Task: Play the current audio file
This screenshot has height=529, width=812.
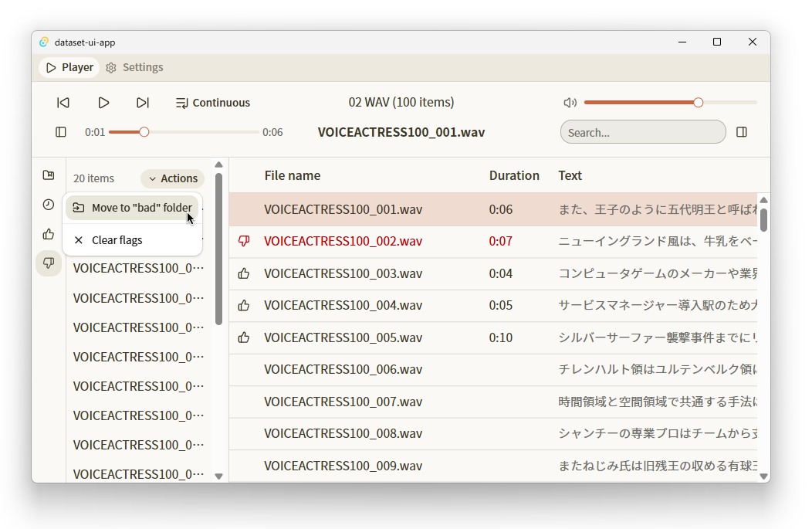Action: (x=103, y=103)
